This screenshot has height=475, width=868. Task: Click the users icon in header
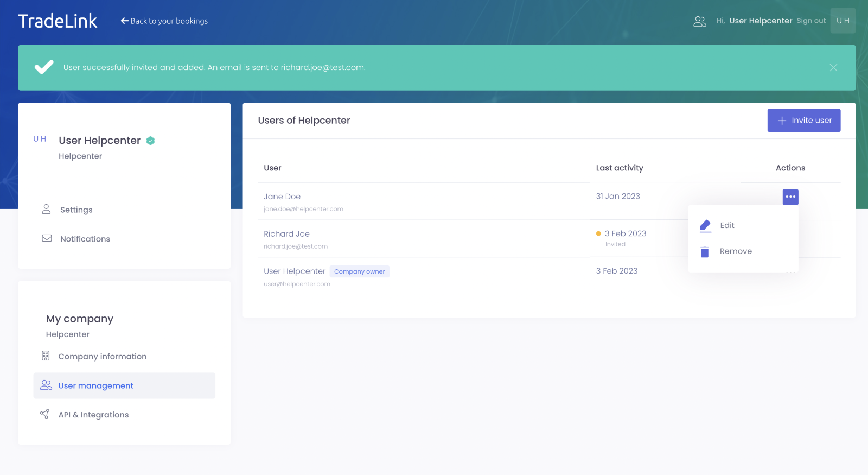click(x=700, y=21)
